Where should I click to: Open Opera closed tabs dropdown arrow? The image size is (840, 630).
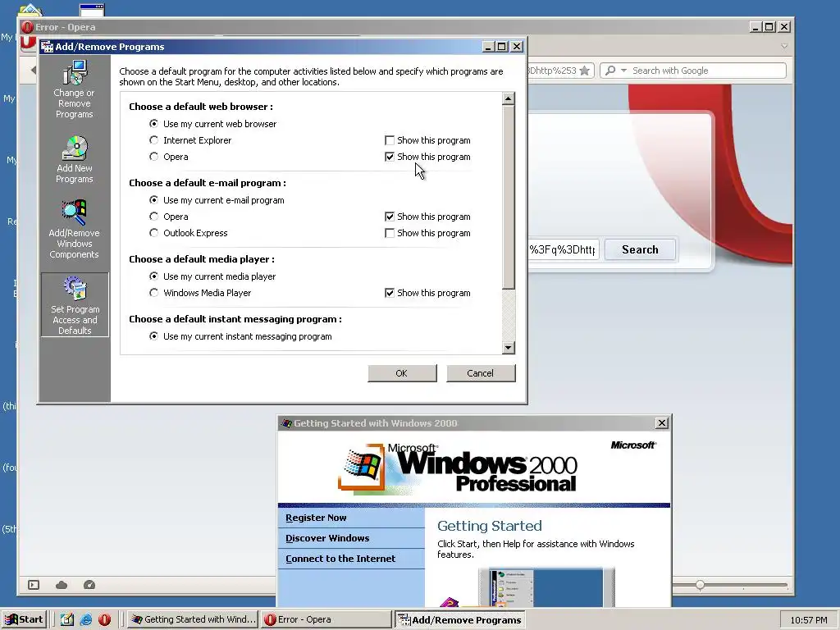point(784,46)
